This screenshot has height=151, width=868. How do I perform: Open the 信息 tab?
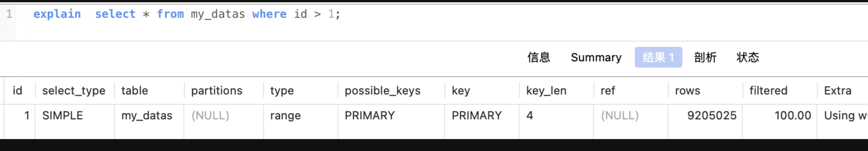[539, 57]
